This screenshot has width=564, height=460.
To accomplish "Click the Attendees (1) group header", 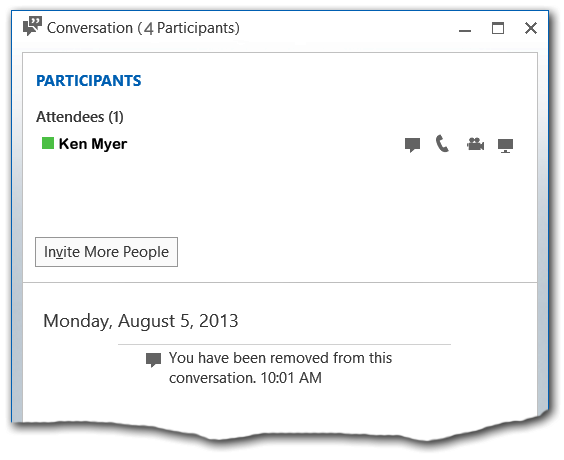I will coord(80,117).
